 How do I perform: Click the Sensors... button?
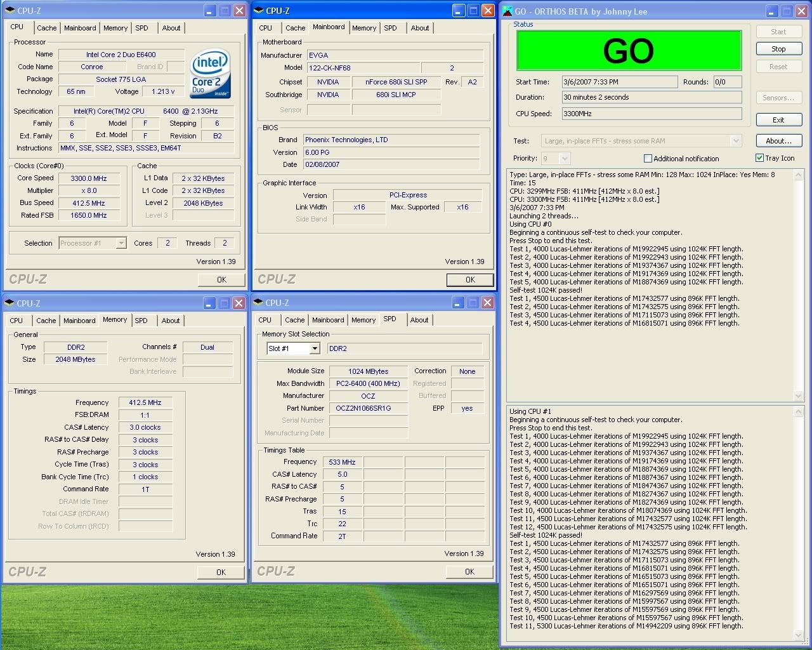point(778,98)
